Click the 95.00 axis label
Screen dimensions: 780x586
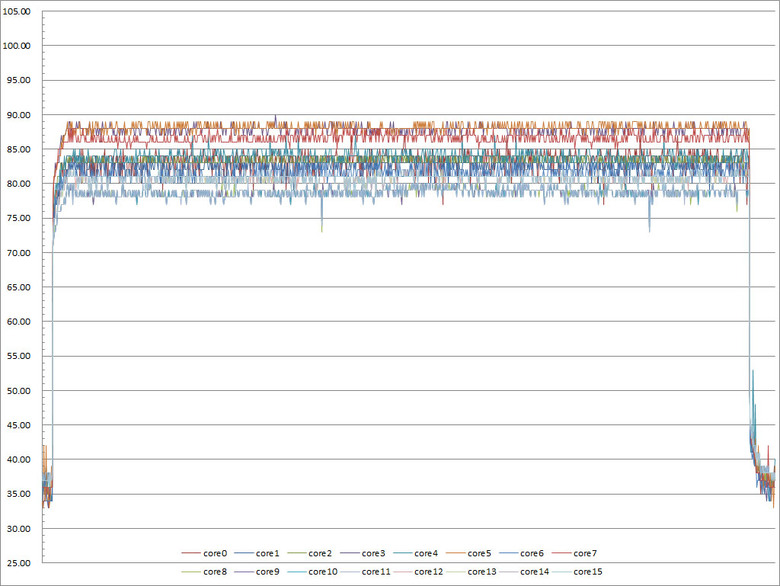(x=18, y=80)
